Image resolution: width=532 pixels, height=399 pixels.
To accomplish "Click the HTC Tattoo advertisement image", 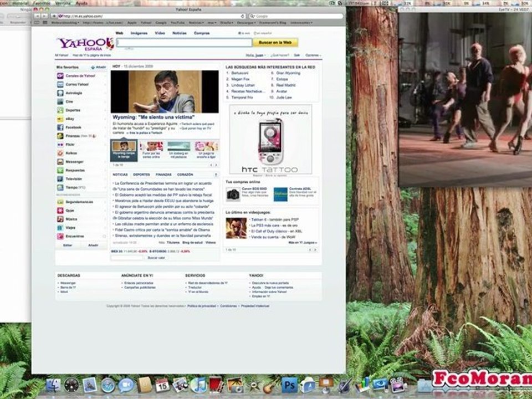I will [270, 140].
